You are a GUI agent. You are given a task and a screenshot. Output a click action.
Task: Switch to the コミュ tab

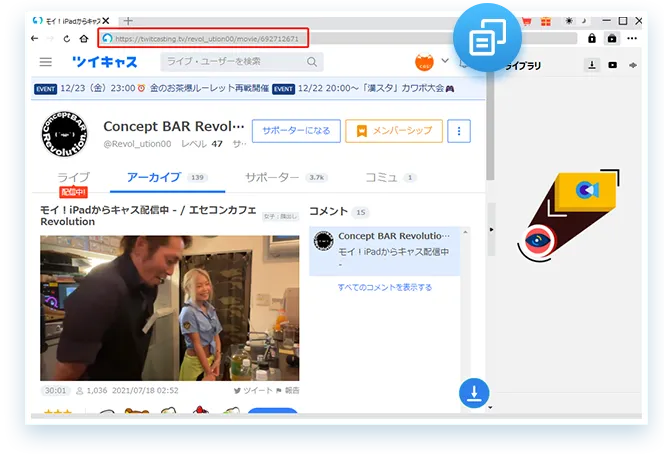click(391, 177)
